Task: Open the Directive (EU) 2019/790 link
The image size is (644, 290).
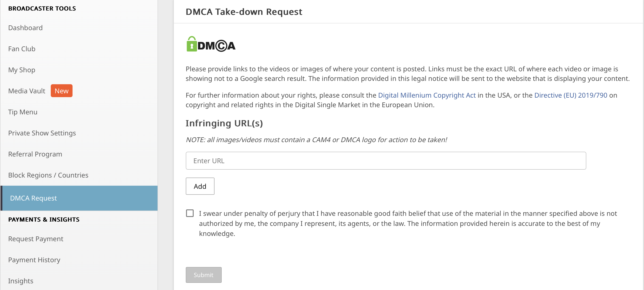Action: tap(571, 95)
